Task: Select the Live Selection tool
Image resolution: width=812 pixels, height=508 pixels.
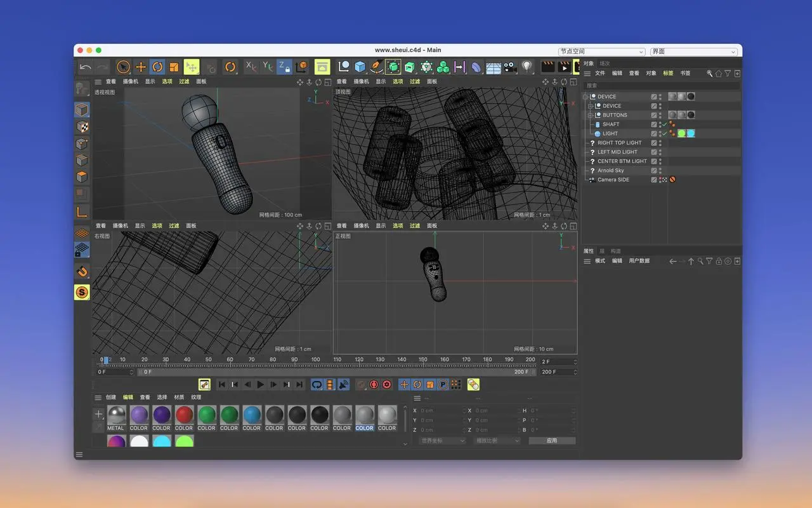Action: tap(122, 66)
